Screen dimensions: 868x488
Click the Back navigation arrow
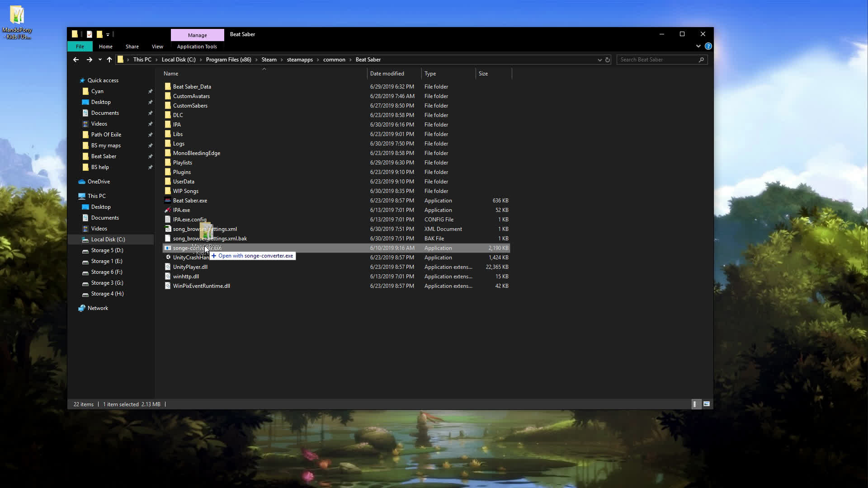pyautogui.click(x=76, y=60)
